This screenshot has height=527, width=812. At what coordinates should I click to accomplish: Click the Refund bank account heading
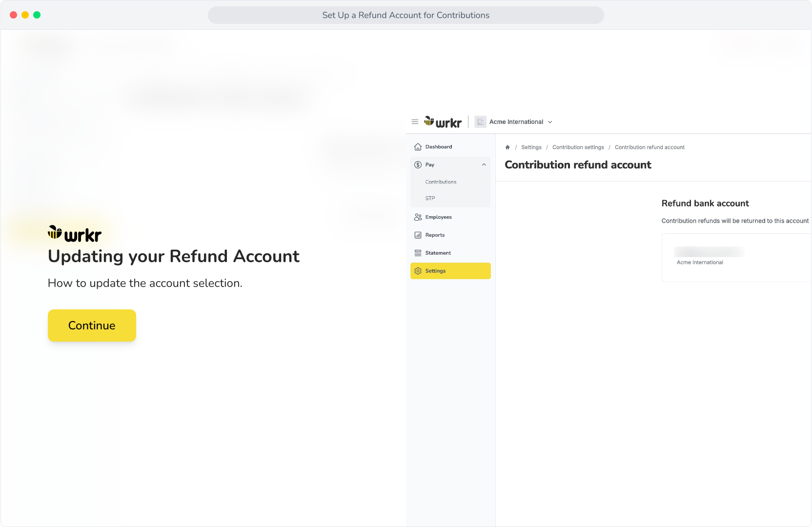pos(705,203)
